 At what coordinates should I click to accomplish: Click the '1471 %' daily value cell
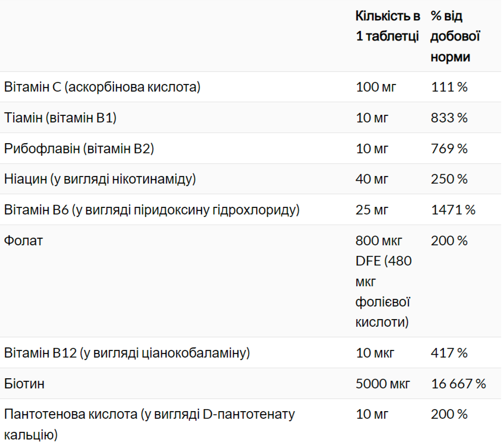453,210
